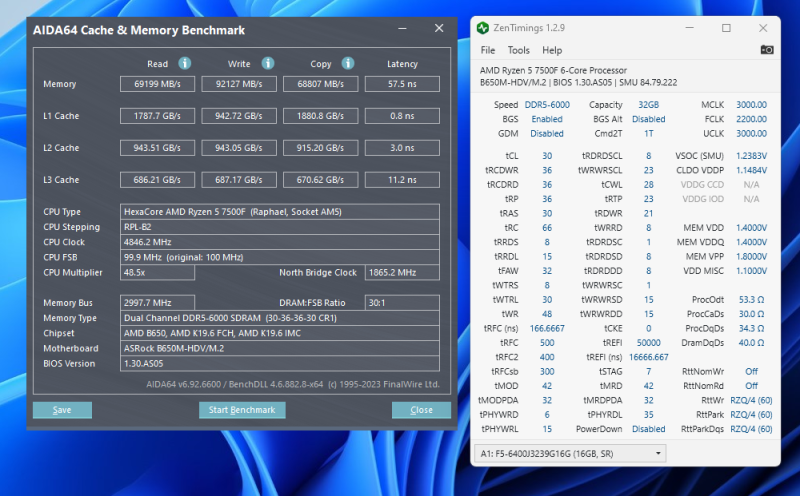Screen dimensions: 800x496
Task: Click ProcOdt value 53.3 Ω
Action: tap(751, 300)
